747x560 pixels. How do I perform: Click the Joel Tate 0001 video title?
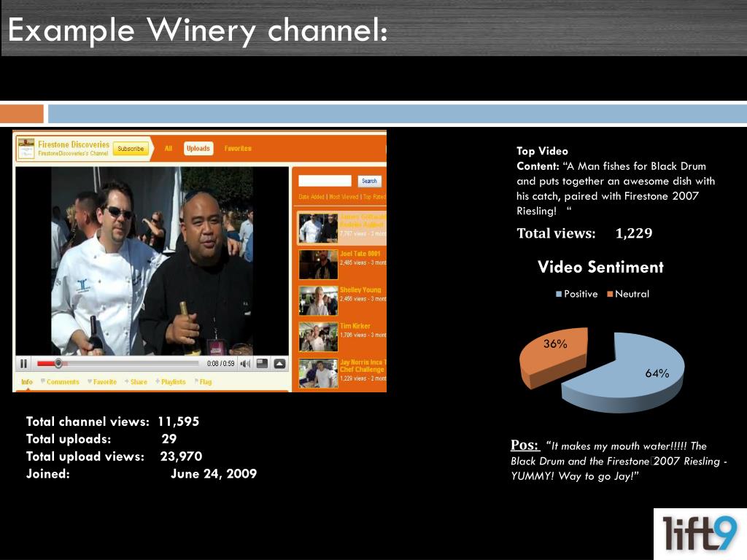[360, 254]
